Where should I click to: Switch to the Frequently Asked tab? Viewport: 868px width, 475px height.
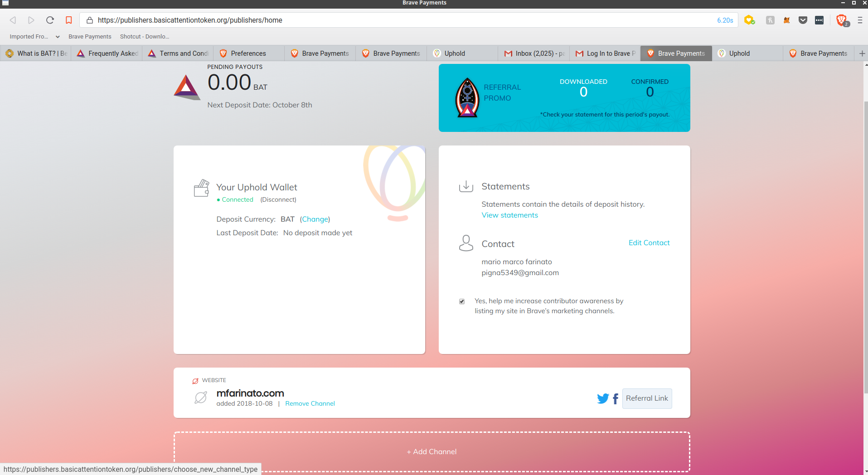coord(107,53)
